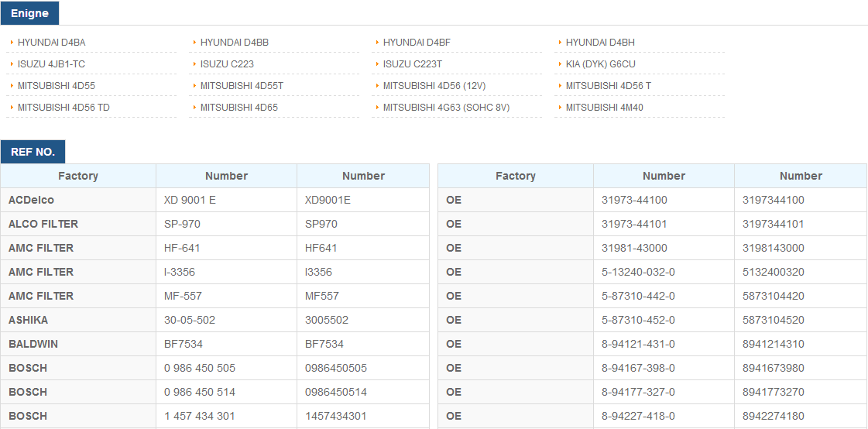Click compact OE number 8941673980
This screenshot has height=429, width=868.
[x=774, y=368]
